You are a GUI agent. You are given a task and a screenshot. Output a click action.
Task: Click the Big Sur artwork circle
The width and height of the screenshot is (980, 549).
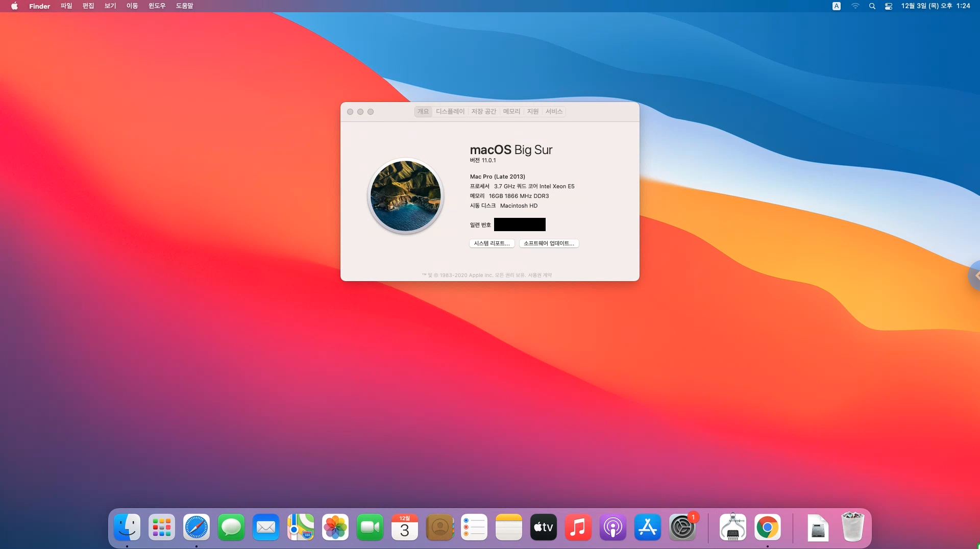point(406,196)
